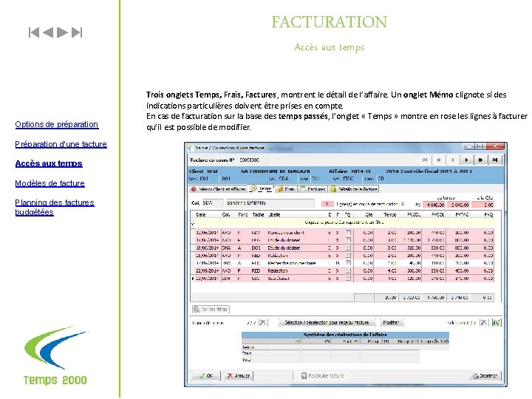Click the pink X legend swatch

point(327,204)
